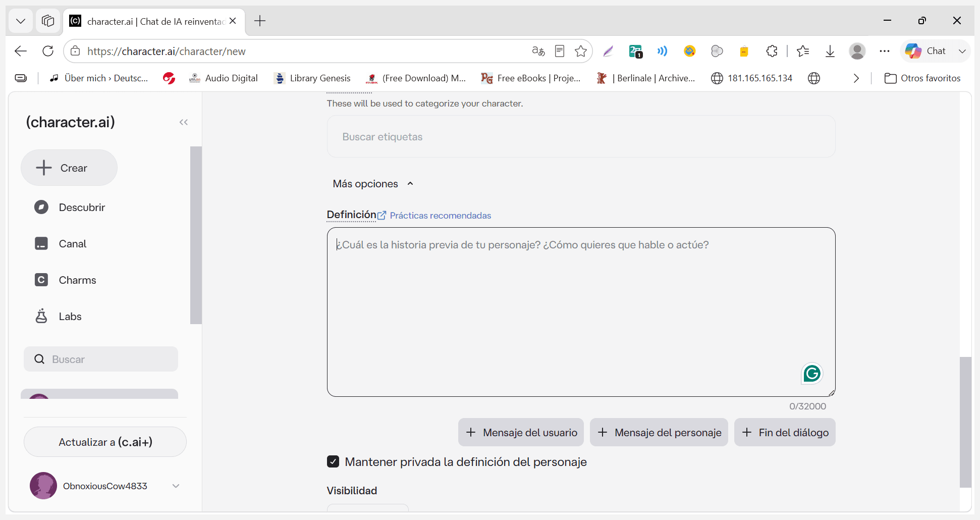
Task: Go to Charms in sidebar
Action: coord(65,280)
